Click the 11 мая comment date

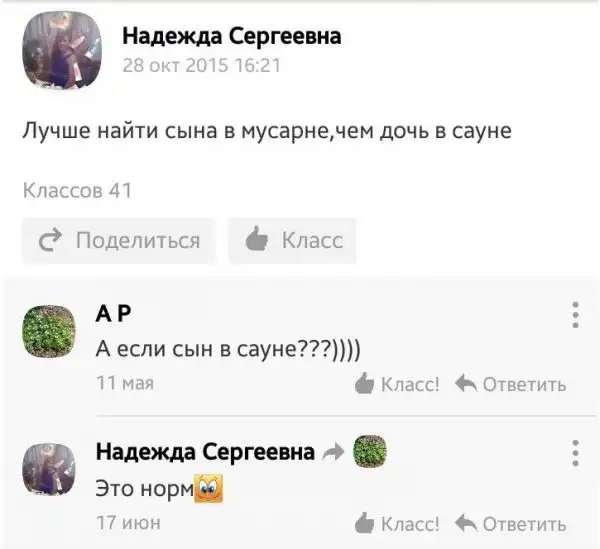[124, 383]
